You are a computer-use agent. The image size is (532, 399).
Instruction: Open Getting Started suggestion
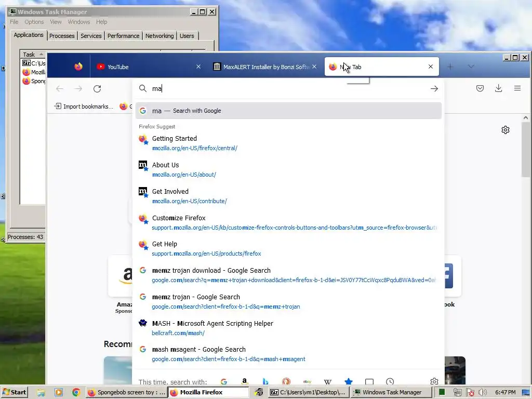288,143
